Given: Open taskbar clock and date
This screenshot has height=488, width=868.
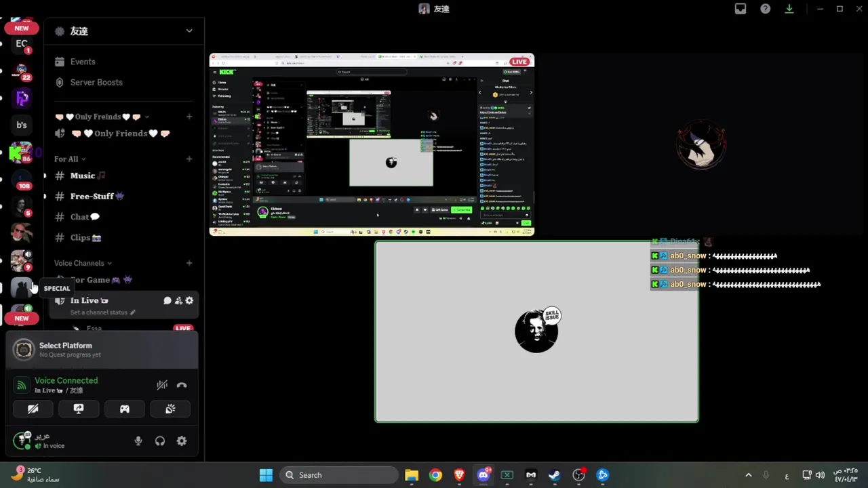Looking at the screenshot, I should [845, 475].
